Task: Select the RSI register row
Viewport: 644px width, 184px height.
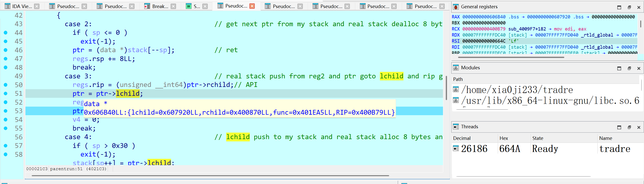Action: coord(544,41)
